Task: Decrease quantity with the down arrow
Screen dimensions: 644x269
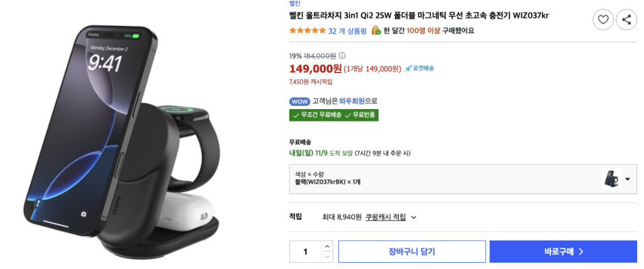Action: (326, 256)
